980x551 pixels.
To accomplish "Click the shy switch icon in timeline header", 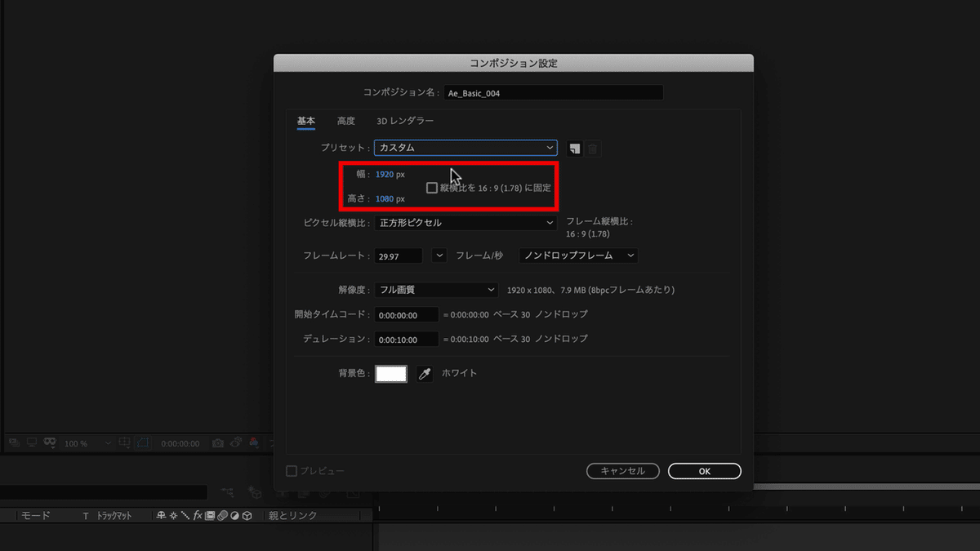I will (161, 516).
